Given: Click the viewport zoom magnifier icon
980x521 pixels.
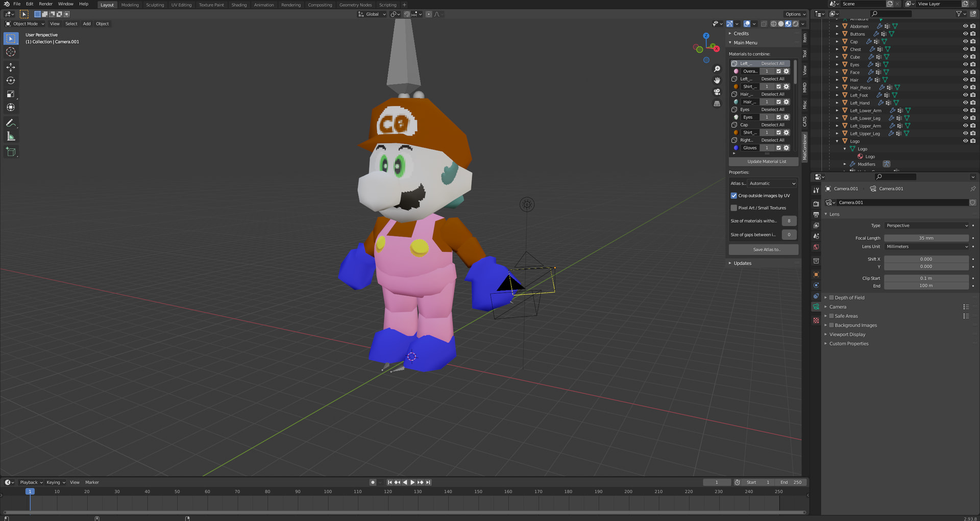Looking at the screenshot, I should [717, 69].
